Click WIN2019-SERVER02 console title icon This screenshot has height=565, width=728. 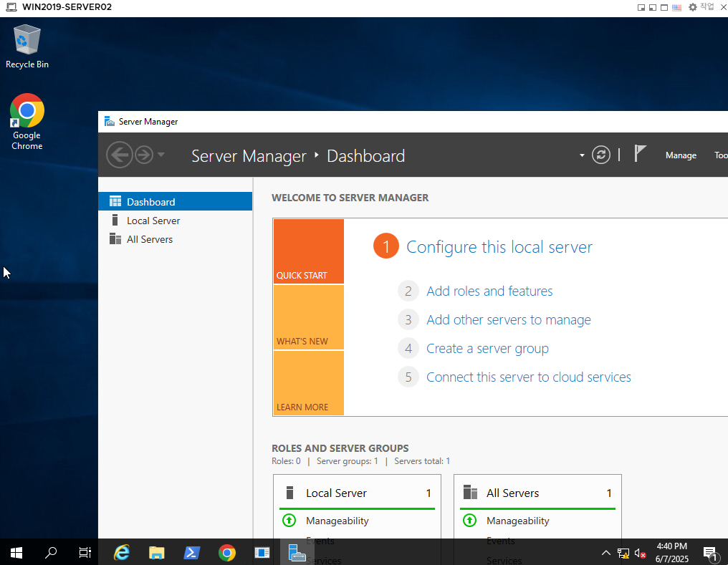pyautogui.click(x=11, y=7)
